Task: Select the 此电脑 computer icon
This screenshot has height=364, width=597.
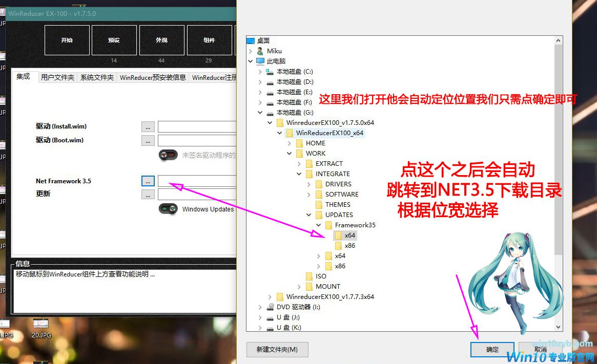Action: (260, 61)
